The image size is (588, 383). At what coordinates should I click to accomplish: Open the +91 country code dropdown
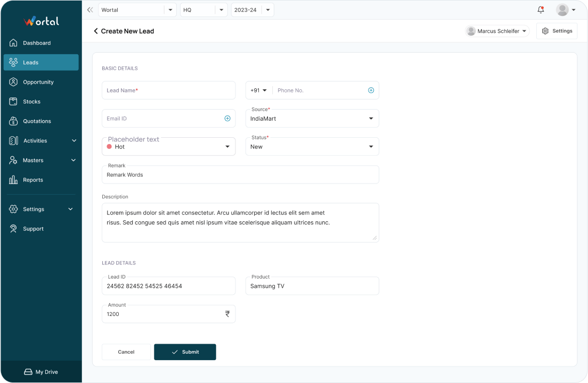(259, 90)
